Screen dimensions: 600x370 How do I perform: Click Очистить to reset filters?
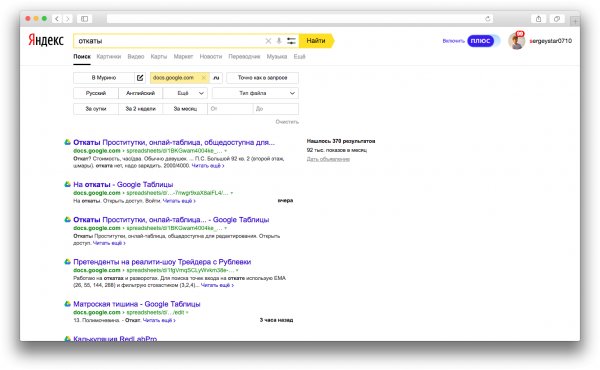287,122
